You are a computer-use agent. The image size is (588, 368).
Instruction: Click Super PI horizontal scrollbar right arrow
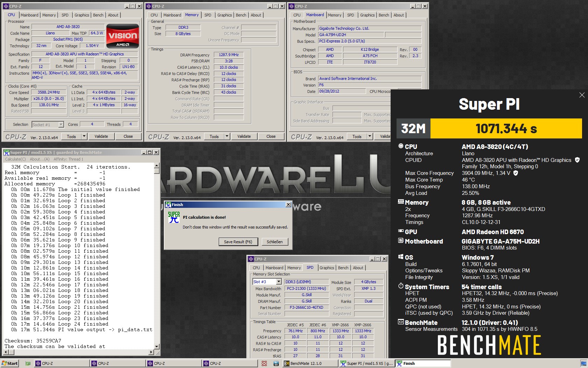click(151, 352)
